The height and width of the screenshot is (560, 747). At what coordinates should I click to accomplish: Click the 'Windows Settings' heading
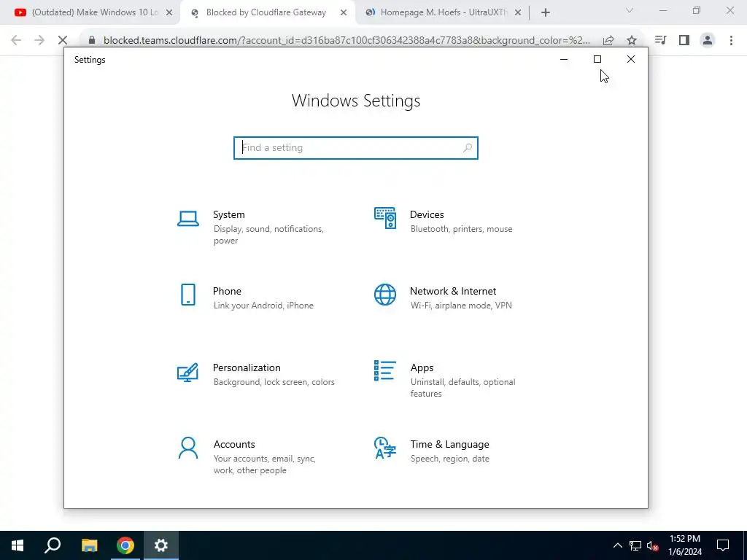[356, 101]
